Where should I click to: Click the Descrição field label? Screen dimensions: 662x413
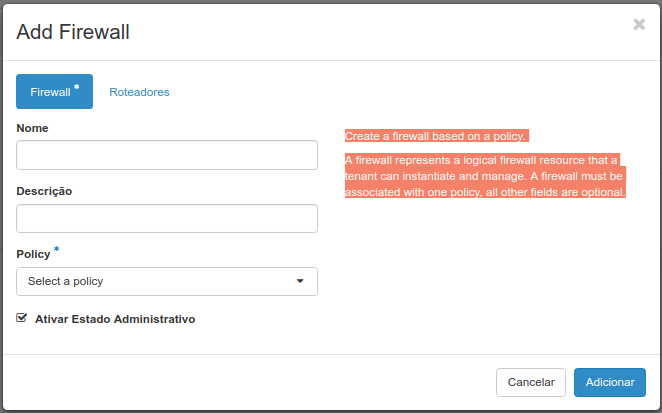point(44,191)
